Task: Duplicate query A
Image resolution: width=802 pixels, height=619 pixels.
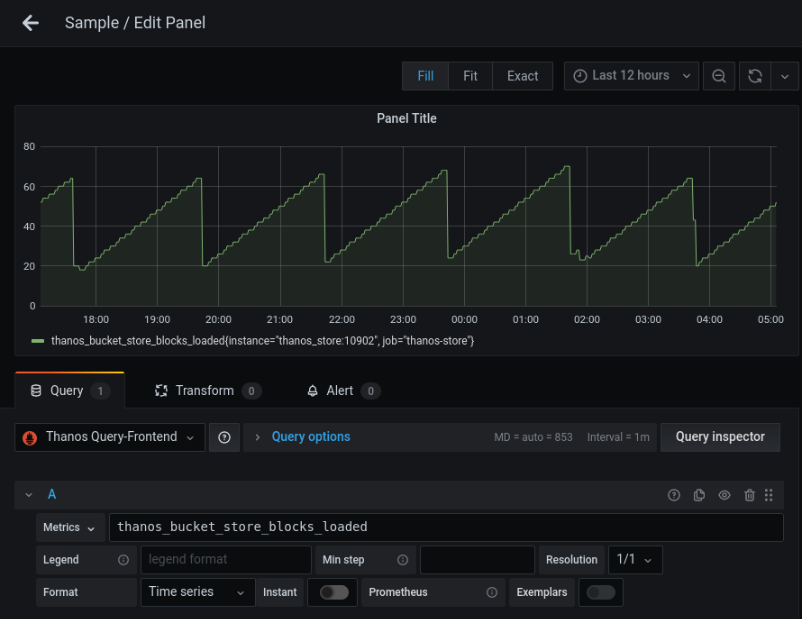Action: tap(699, 495)
